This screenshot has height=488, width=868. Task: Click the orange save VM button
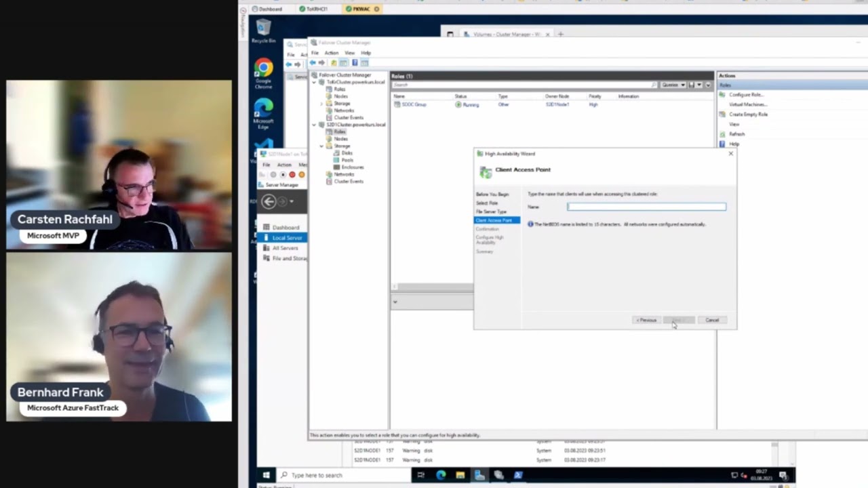tap(302, 175)
